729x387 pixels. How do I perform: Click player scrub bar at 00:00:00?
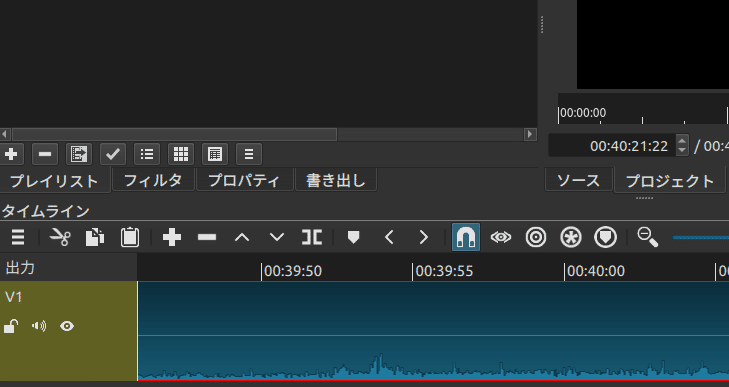583,113
